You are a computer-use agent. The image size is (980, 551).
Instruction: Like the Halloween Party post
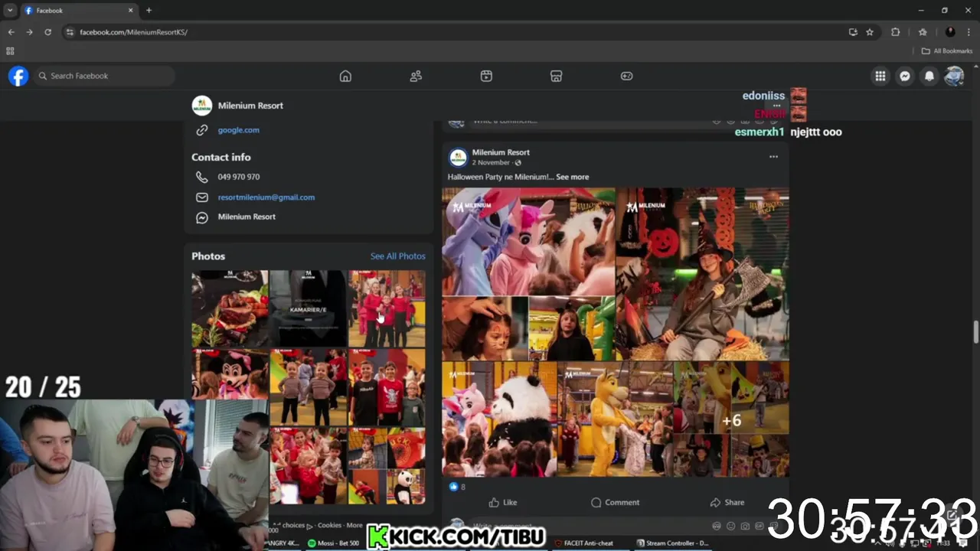click(503, 503)
